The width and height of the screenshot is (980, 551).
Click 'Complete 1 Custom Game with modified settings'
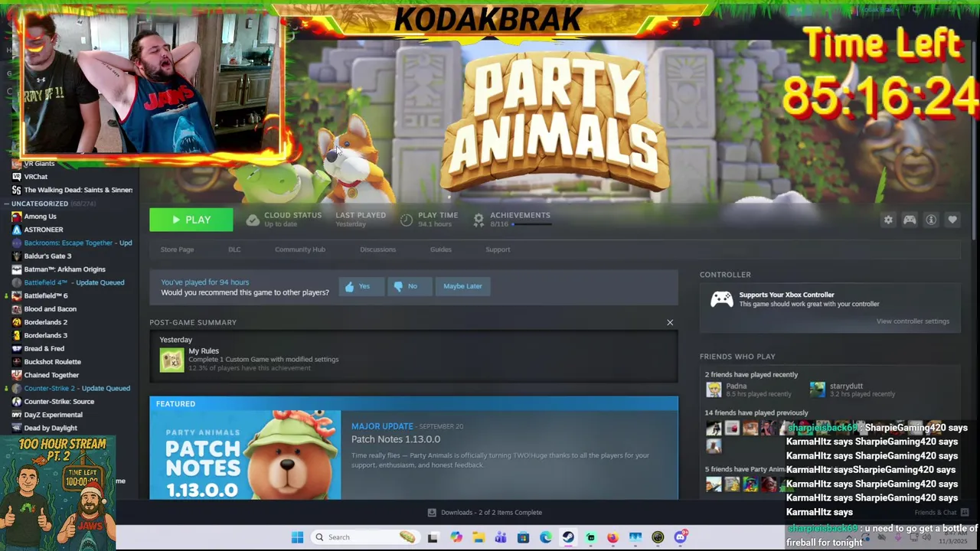(x=263, y=359)
